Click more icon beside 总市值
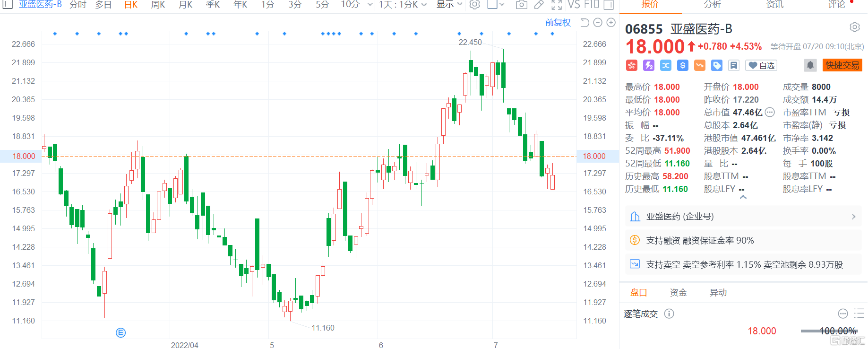This screenshot has width=868, height=349. pyautogui.click(x=770, y=113)
